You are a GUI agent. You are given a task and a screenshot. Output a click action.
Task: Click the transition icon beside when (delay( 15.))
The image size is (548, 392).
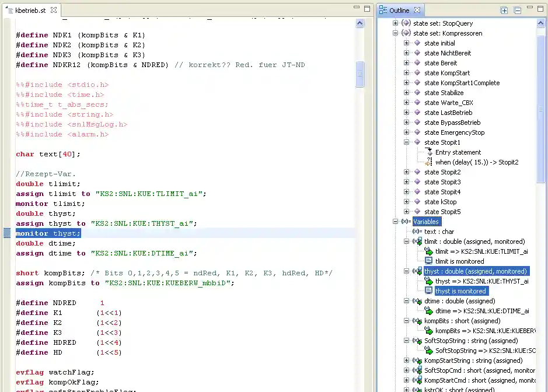tap(429, 162)
